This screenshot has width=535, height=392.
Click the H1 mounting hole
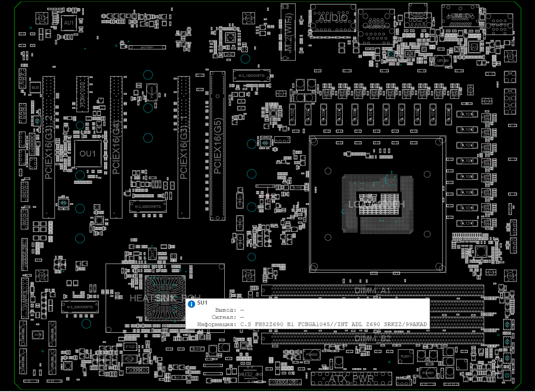coord(510,56)
